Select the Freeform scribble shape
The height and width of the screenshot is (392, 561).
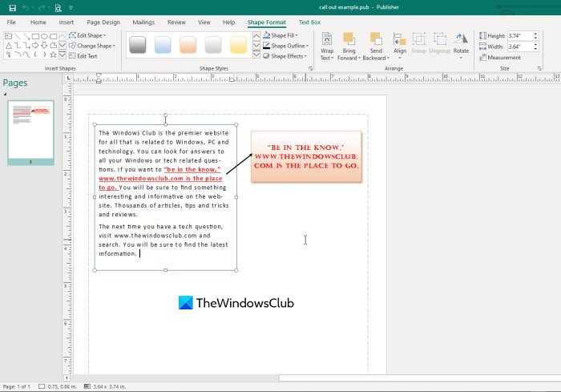coord(8,55)
